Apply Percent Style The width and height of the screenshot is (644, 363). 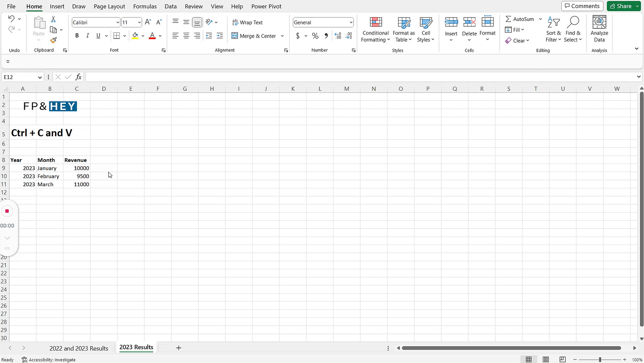click(x=315, y=36)
